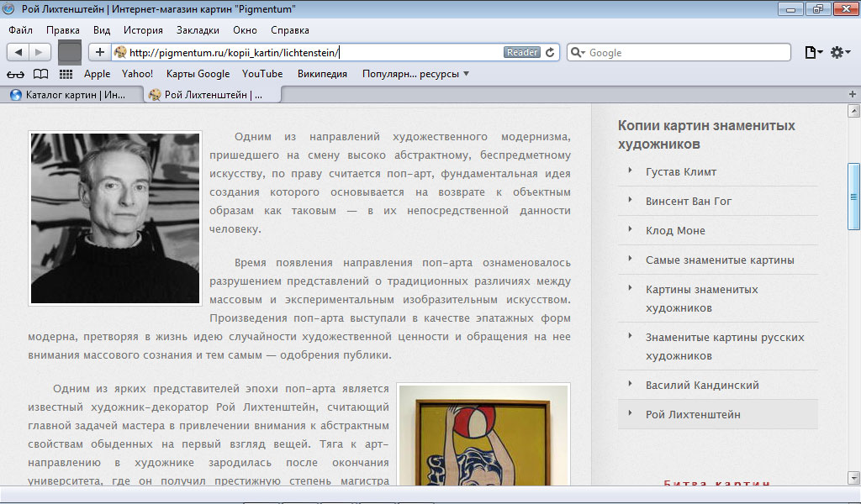Image resolution: width=861 pixels, height=504 pixels.
Task: Open Top Sites grid icon
Action: click(66, 74)
